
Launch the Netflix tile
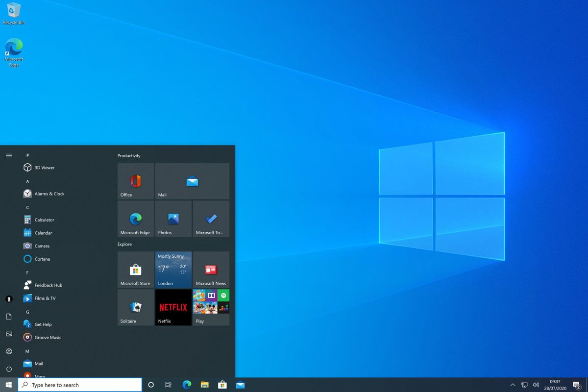click(x=173, y=307)
